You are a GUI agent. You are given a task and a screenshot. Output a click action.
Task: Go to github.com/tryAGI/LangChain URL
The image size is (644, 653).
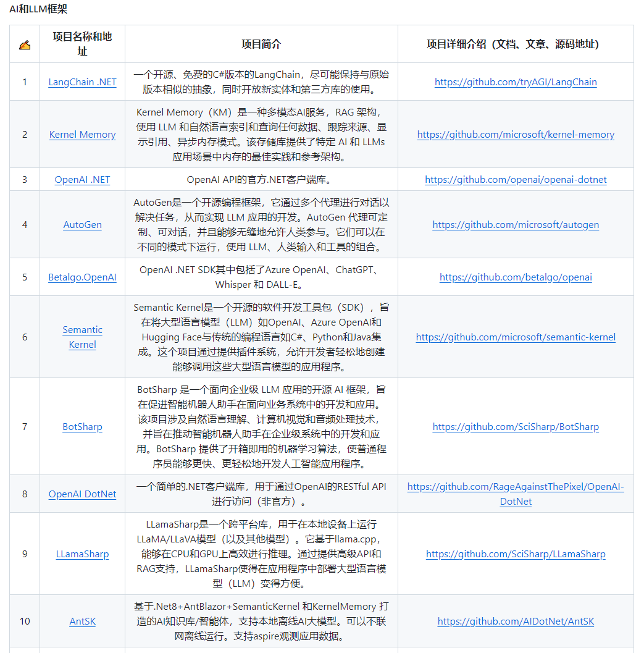point(516,82)
